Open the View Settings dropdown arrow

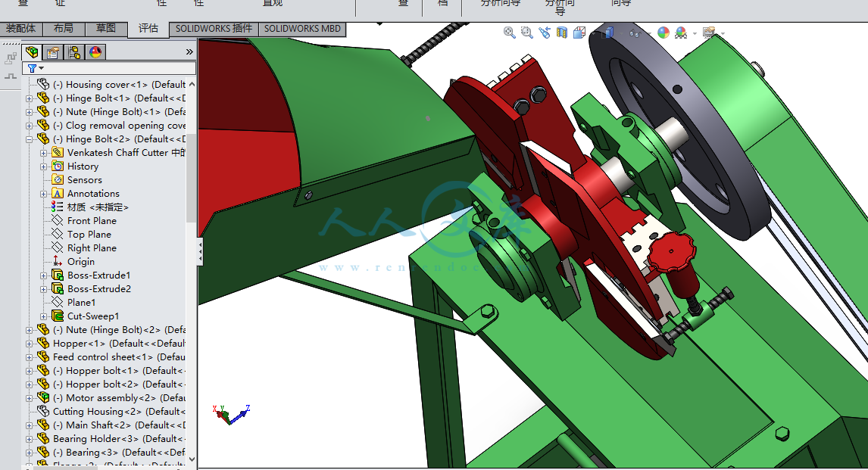[x=723, y=33]
